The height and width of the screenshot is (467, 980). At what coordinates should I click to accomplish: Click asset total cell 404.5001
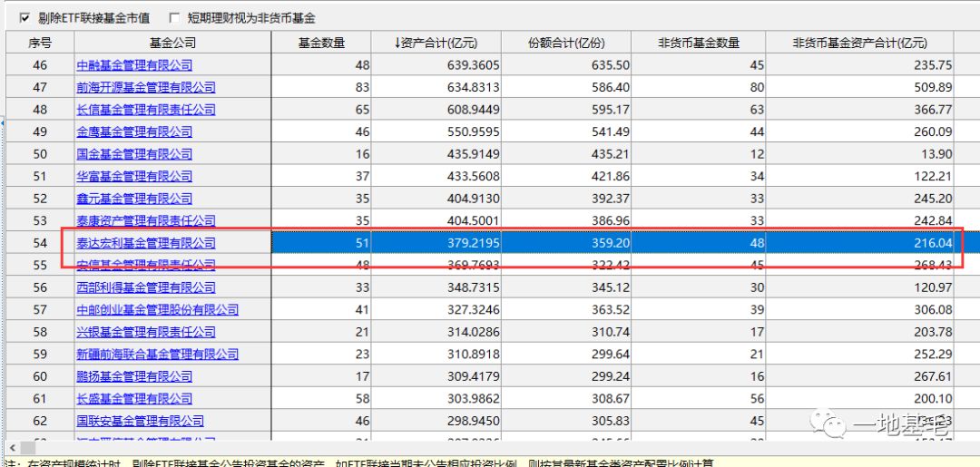[x=436, y=220]
